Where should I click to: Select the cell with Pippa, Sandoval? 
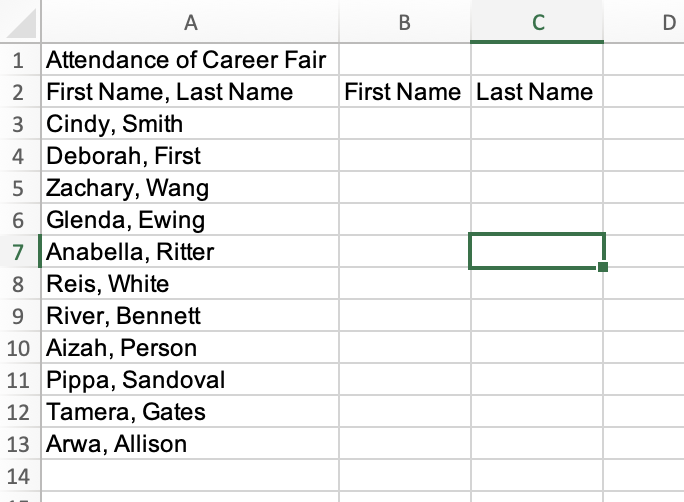pyautogui.click(x=136, y=380)
